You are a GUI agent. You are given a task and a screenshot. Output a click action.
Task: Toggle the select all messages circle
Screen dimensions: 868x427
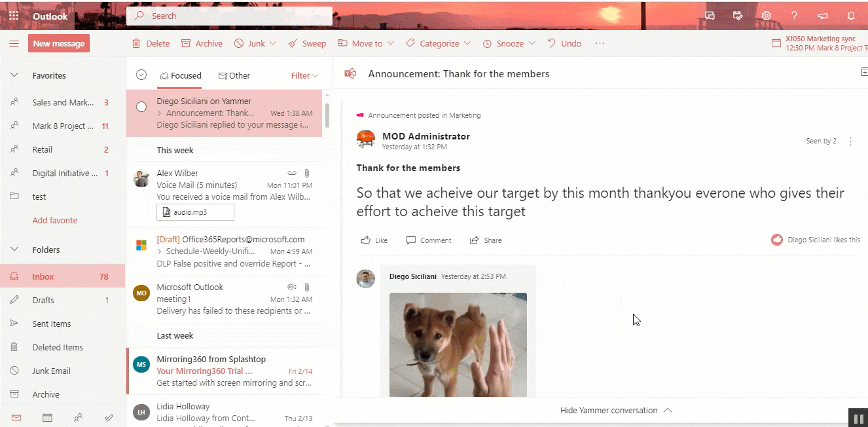pos(141,75)
